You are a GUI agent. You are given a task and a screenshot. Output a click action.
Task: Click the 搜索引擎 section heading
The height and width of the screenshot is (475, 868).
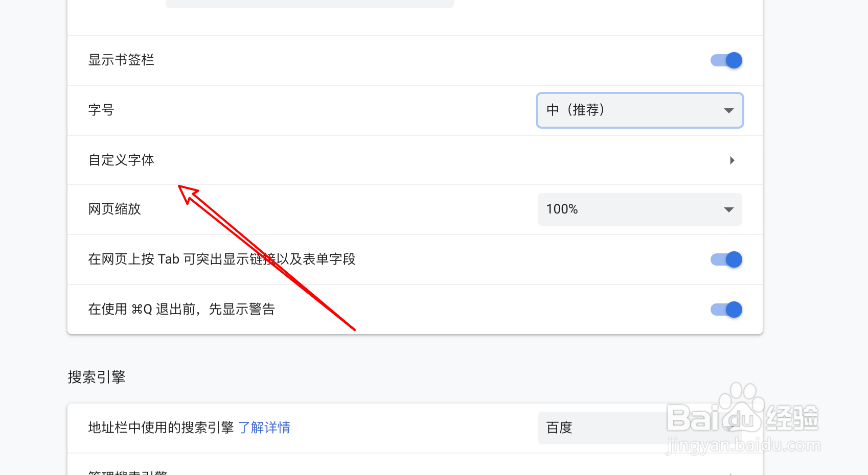(x=97, y=377)
